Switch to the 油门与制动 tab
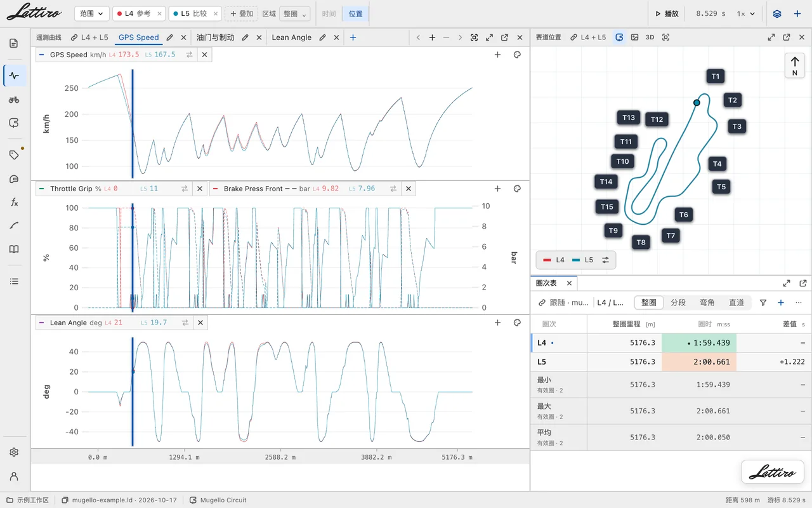812x508 pixels. click(215, 37)
